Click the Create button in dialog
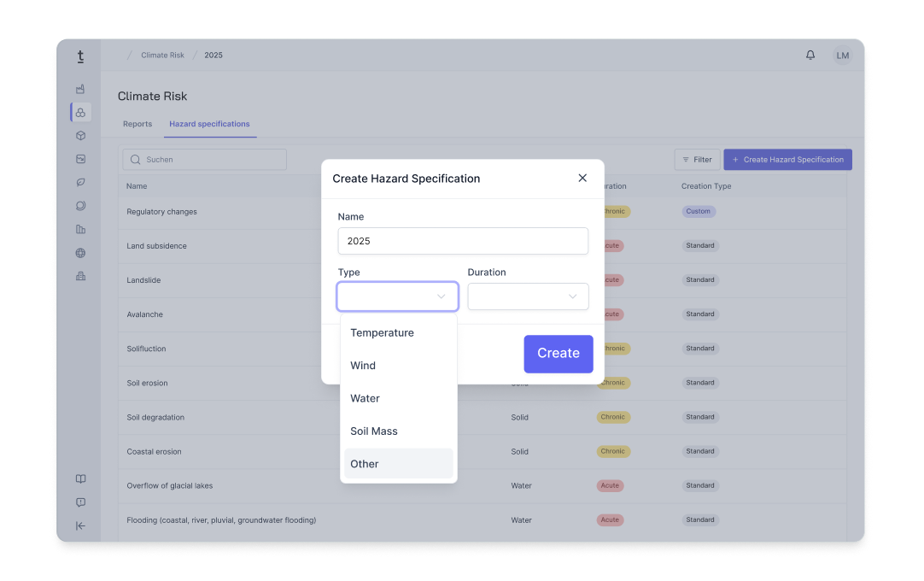Screen dimensions: 924x581 [558, 354]
